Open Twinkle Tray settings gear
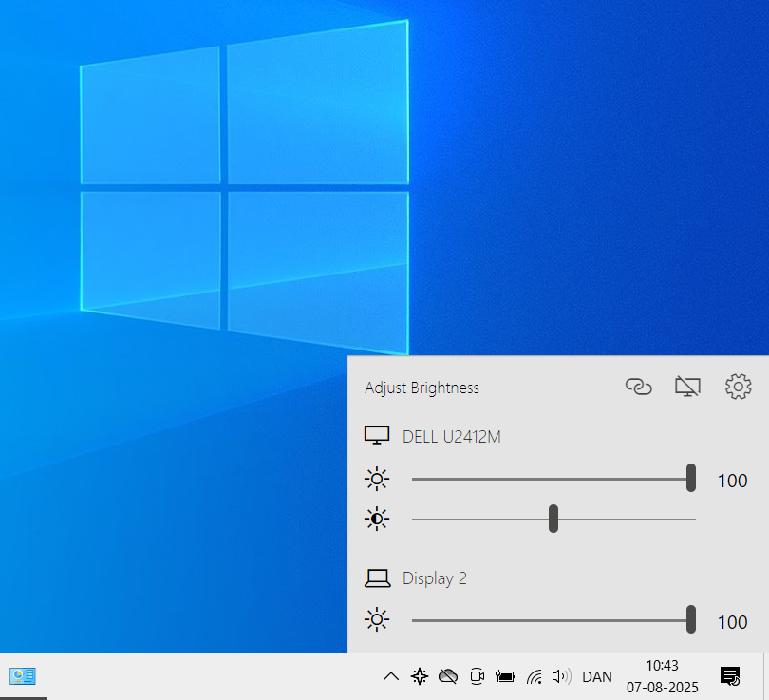The height and width of the screenshot is (700, 769). point(738,387)
